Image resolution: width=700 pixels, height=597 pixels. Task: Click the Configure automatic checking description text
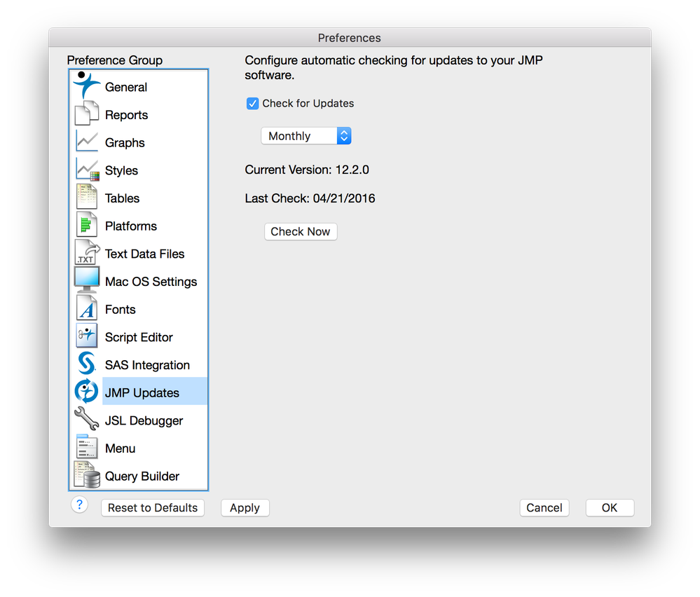(x=394, y=67)
